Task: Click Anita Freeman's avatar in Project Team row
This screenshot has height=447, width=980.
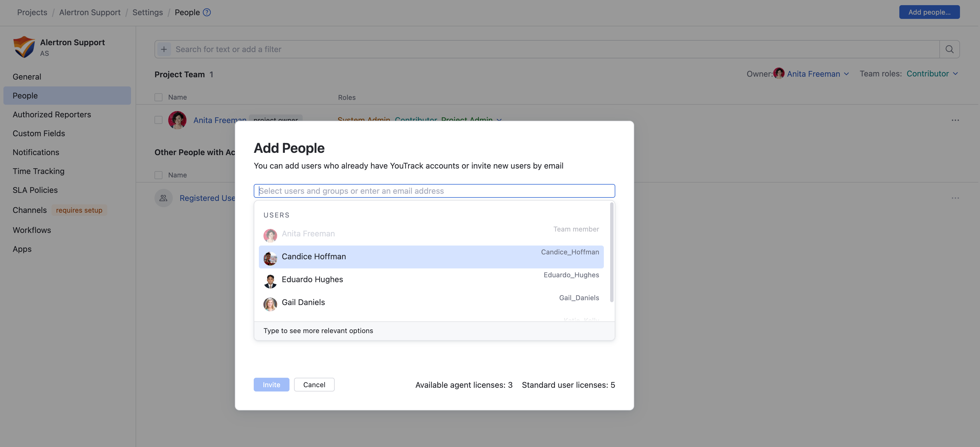Action: (177, 120)
